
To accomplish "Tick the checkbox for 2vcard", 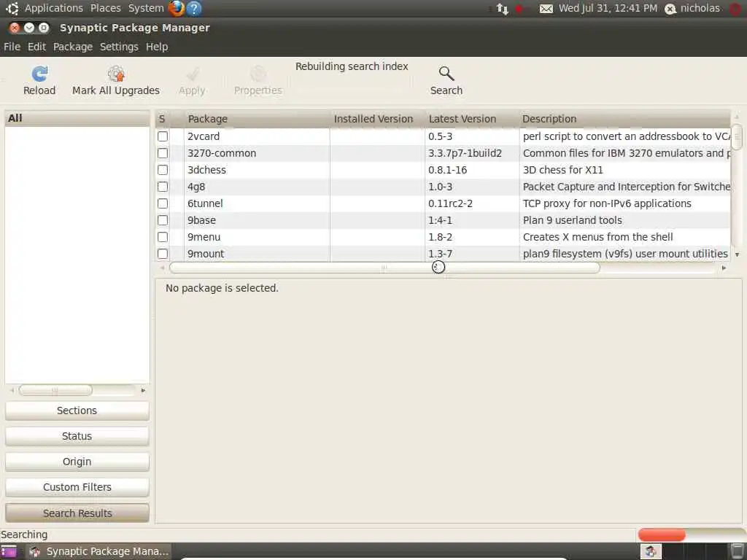I will tap(163, 136).
